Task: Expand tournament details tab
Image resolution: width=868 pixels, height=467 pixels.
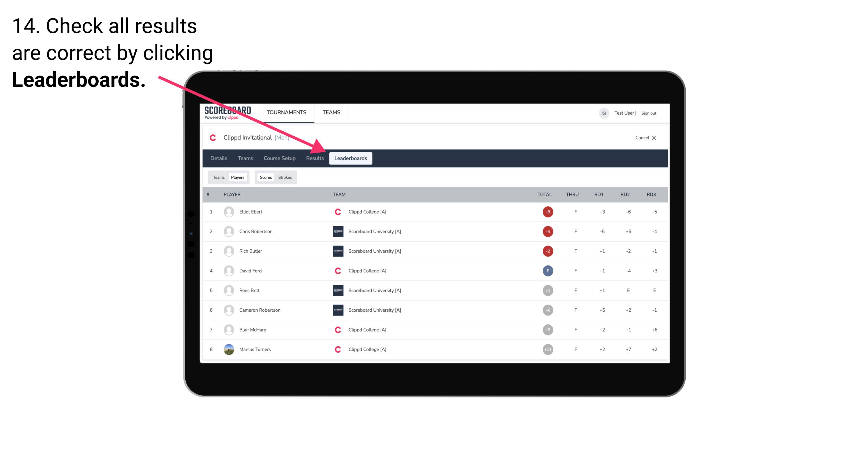Action: click(x=218, y=158)
